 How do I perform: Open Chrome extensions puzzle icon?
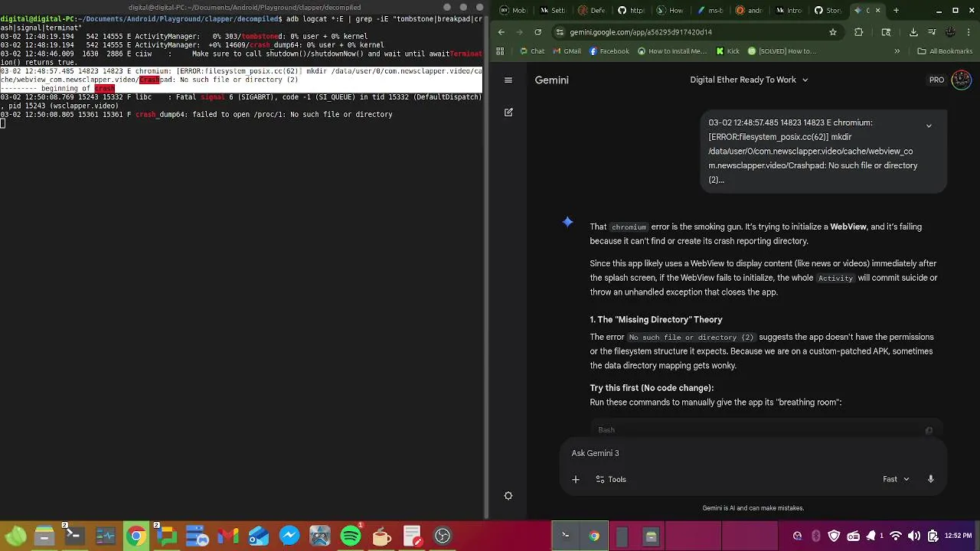click(x=858, y=32)
